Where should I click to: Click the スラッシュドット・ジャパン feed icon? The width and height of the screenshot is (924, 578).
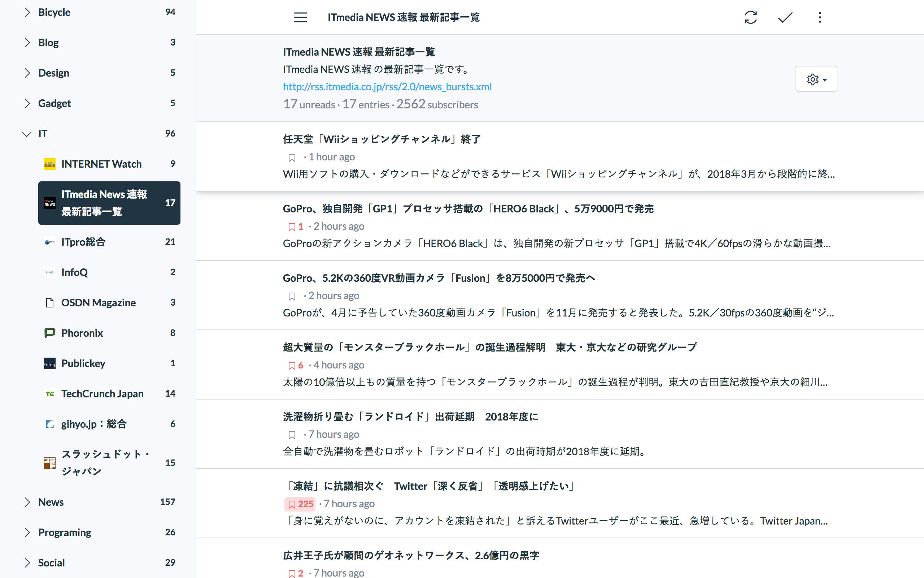click(x=50, y=463)
